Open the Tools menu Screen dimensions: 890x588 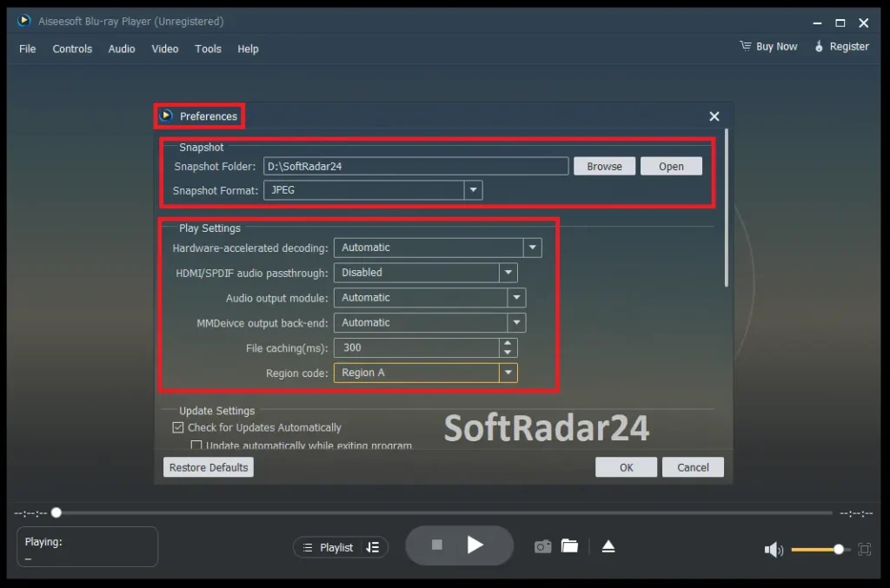[x=208, y=49]
